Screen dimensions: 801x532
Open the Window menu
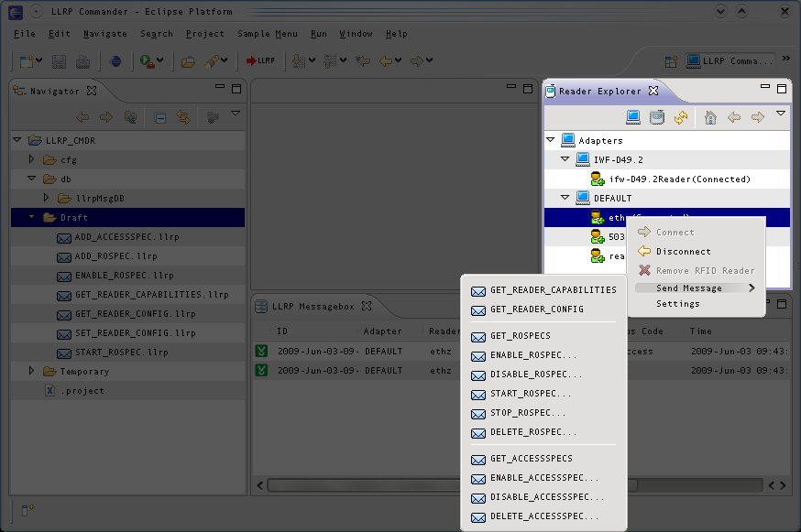[356, 34]
